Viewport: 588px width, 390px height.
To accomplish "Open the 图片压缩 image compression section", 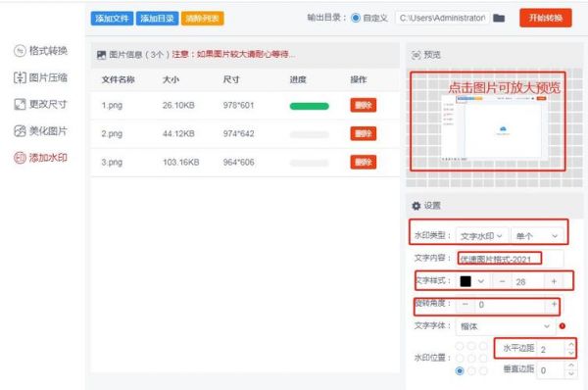I will (x=40, y=77).
